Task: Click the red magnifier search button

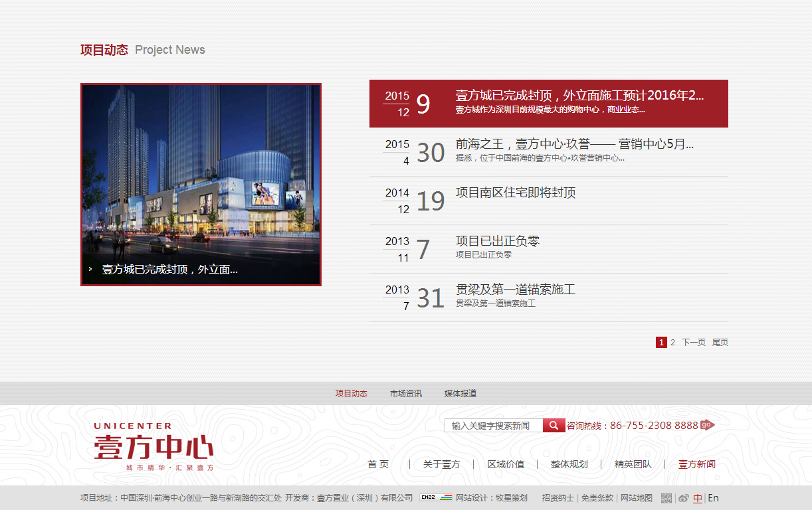Action: 554,426
